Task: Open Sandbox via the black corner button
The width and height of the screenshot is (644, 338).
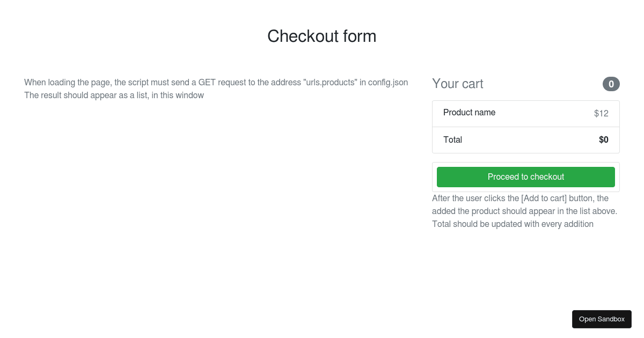Action: tap(602, 319)
